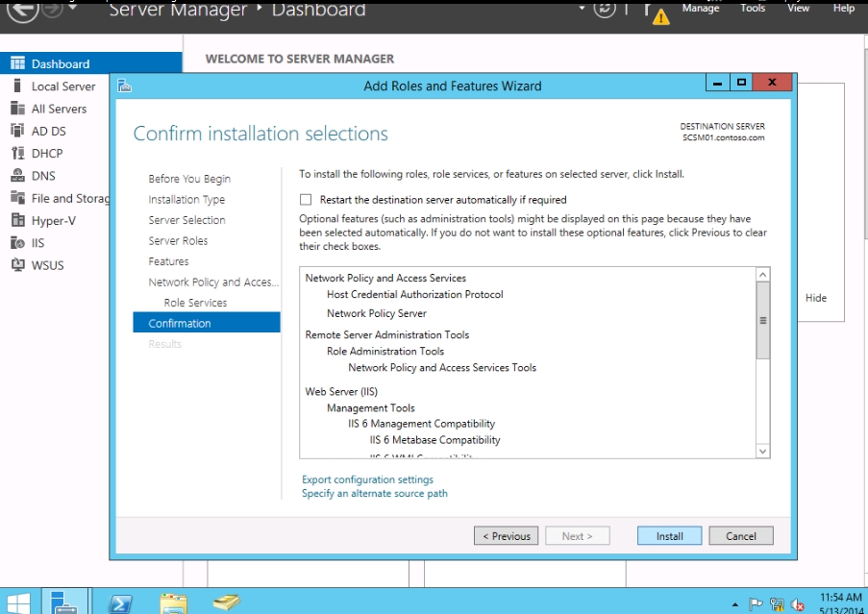Open the Windows Start button
The image size is (868, 614).
(18, 603)
